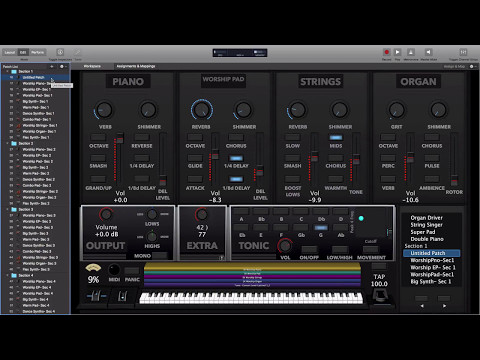Toggle Piano SMASH button
The width and height of the screenshot is (480, 360).
point(98,158)
